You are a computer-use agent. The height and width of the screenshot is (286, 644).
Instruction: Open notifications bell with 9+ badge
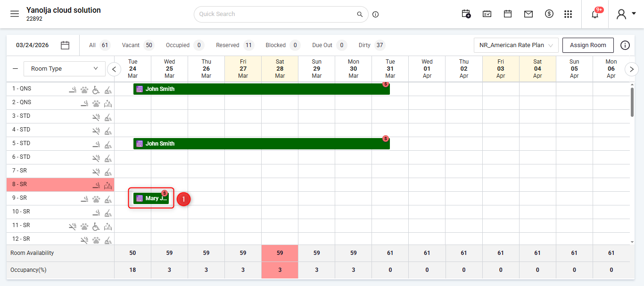pos(595,14)
